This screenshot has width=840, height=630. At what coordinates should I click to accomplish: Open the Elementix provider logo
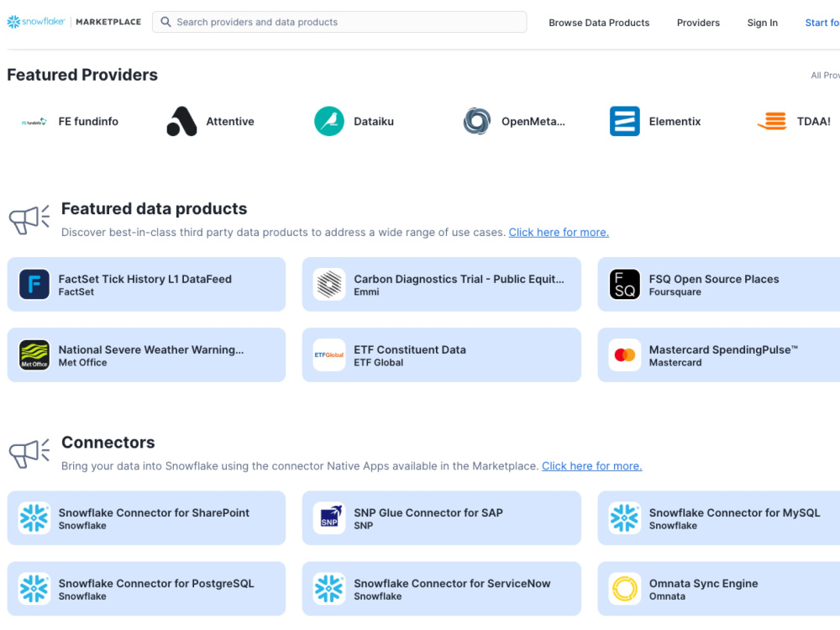625,121
